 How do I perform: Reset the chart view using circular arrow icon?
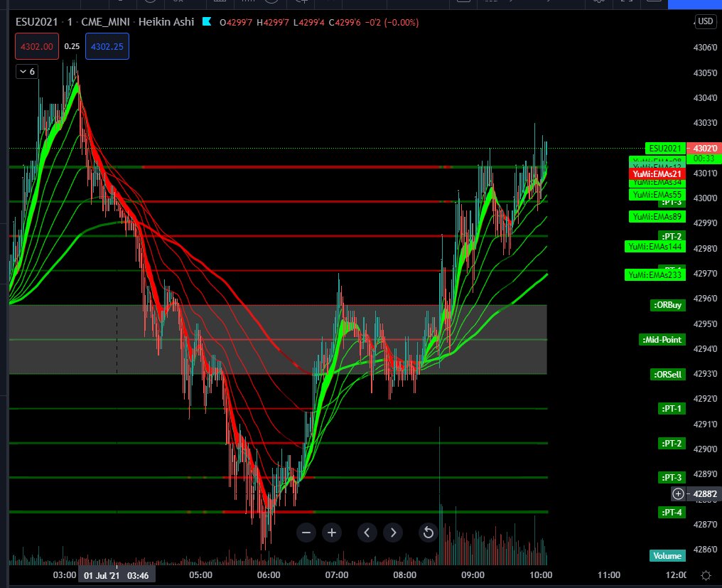428,533
